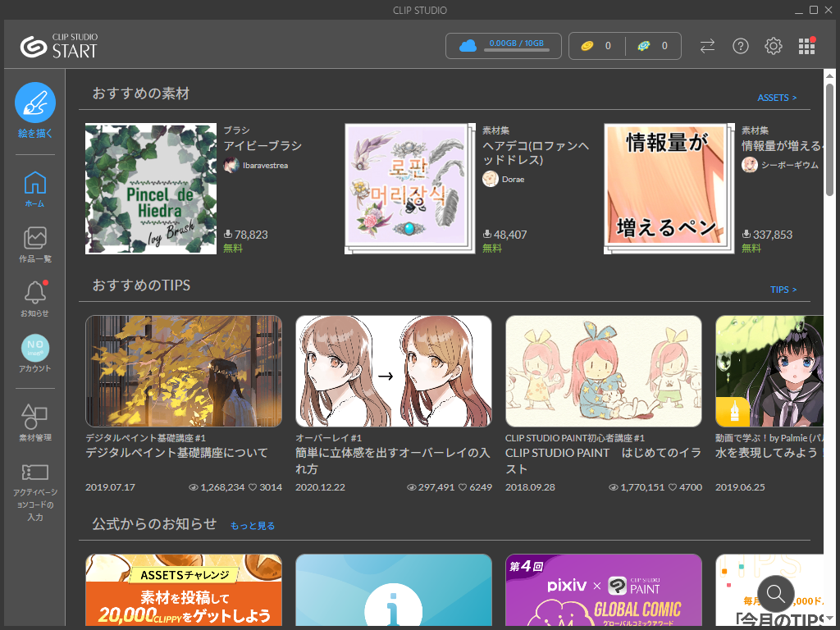Click CLIP STUDIO PAINT はじめてのイラスト title
The image size is (840, 630).
point(603,461)
